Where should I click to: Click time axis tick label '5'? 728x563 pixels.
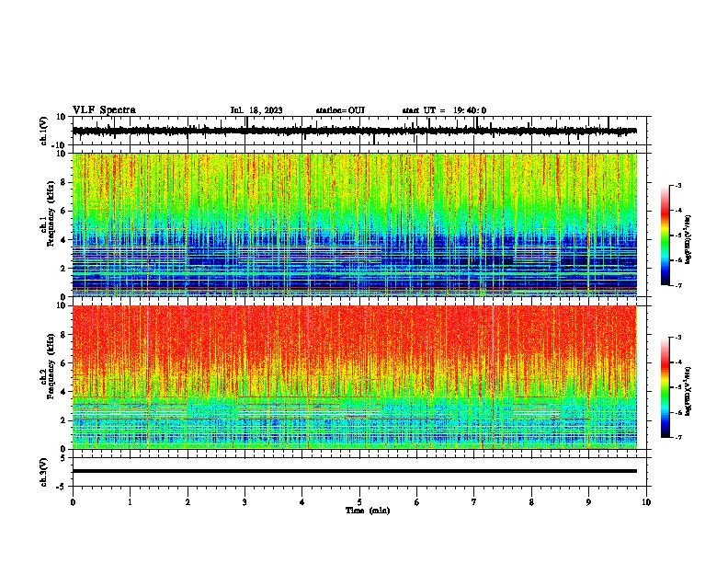(359, 502)
